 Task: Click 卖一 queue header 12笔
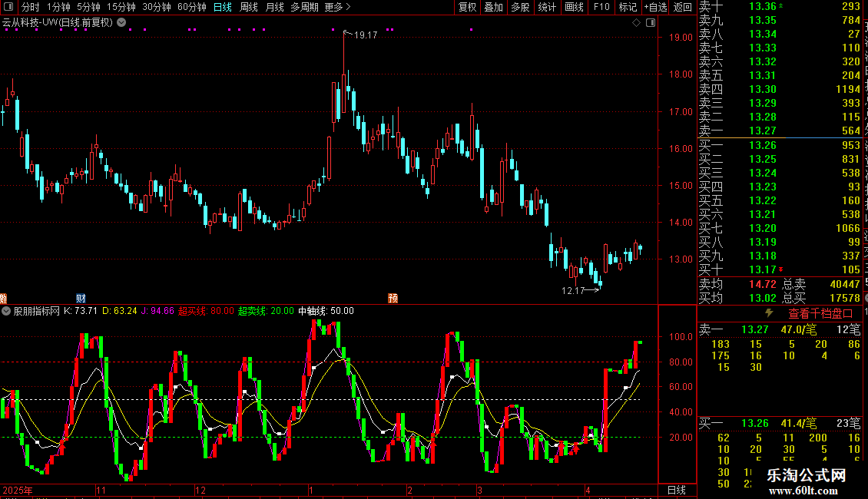click(x=848, y=329)
